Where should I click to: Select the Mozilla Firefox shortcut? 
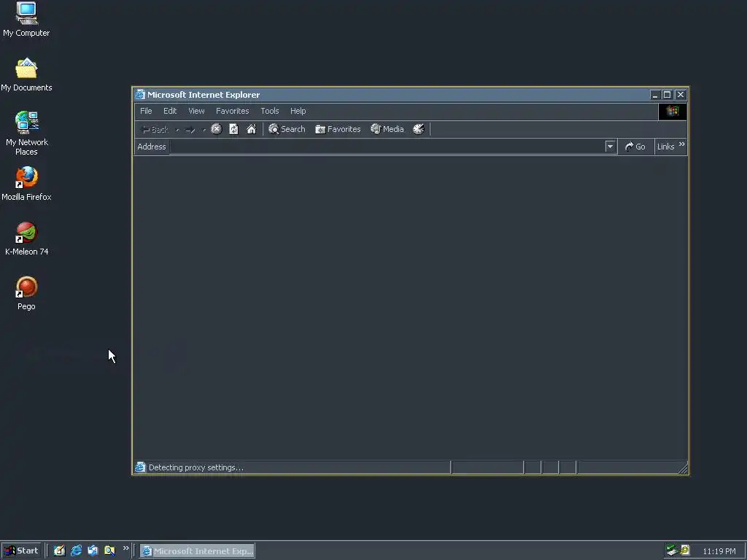27,184
